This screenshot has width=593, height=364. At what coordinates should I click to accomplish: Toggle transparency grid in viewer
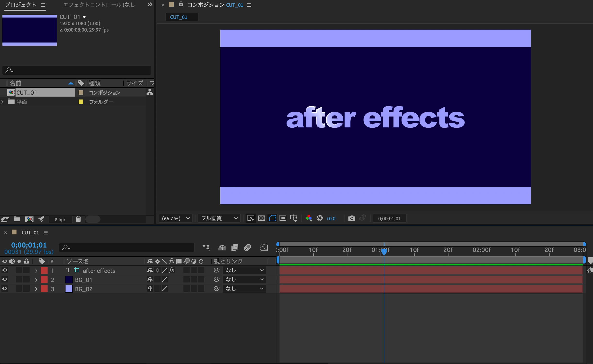tap(261, 218)
